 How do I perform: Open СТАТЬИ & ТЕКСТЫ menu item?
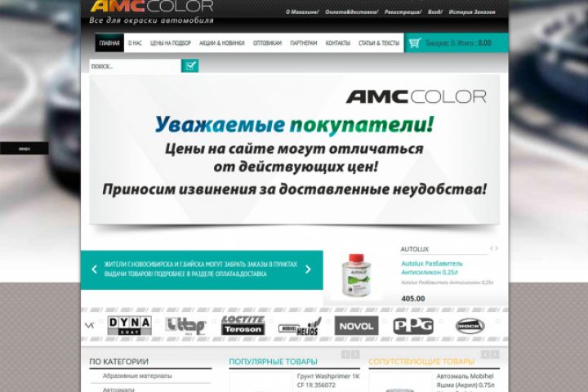pyautogui.click(x=379, y=43)
